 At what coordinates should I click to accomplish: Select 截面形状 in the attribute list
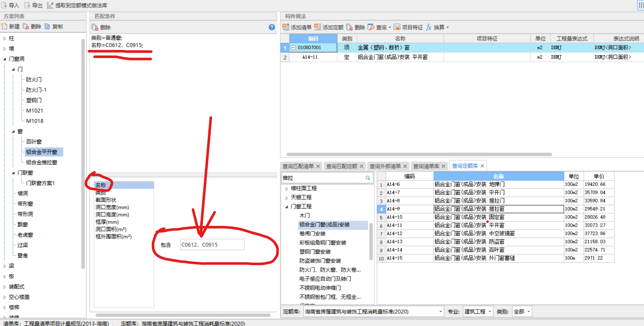click(x=106, y=200)
